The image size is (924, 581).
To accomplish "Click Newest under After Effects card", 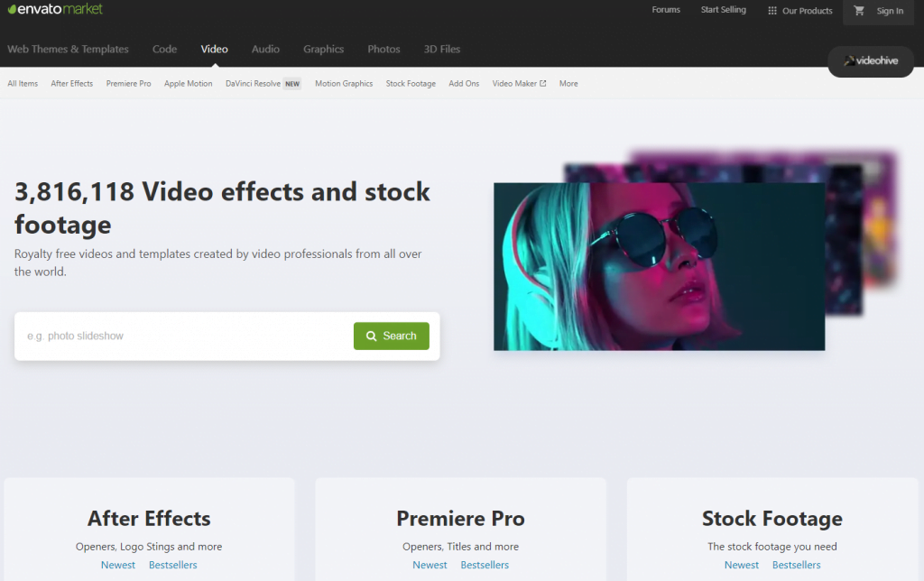I will (118, 565).
